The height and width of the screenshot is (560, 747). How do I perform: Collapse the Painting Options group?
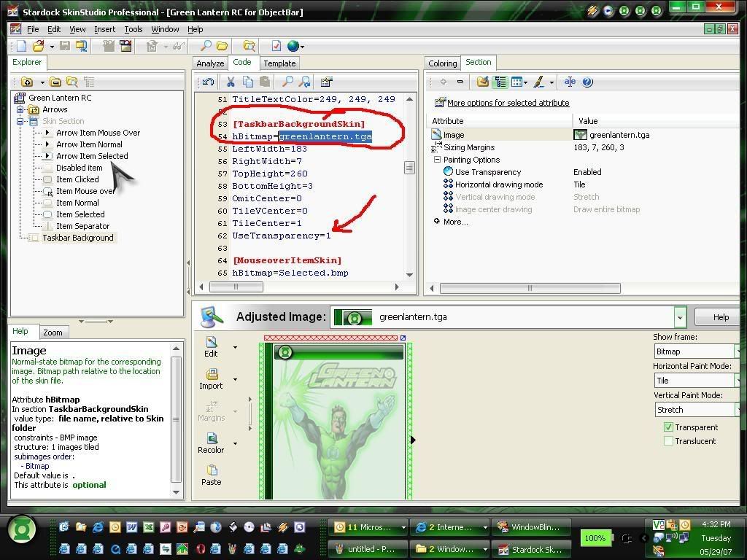coord(437,160)
